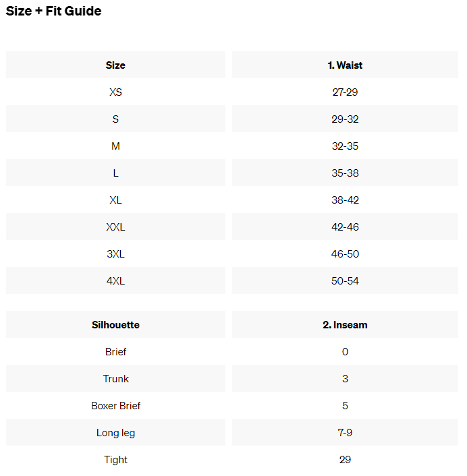Click the 7-9 inseam value
The height and width of the screenshot is (476, 467).
tap(345, 433)
